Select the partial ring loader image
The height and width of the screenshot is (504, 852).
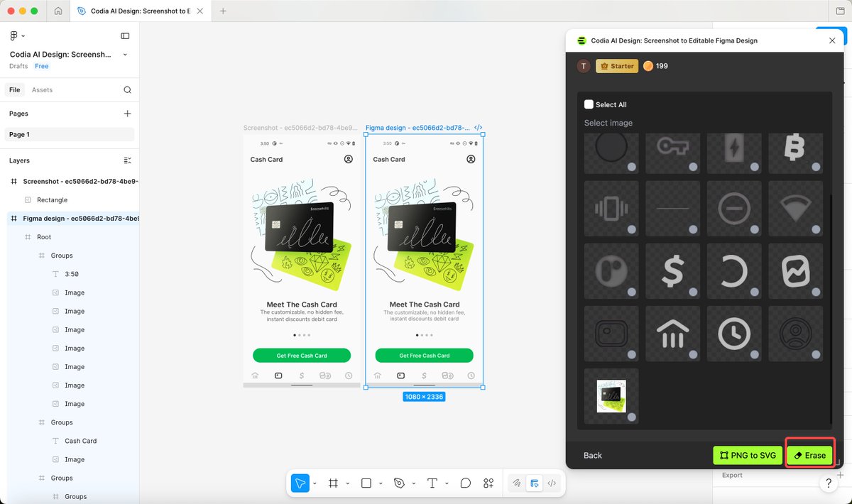734,271
